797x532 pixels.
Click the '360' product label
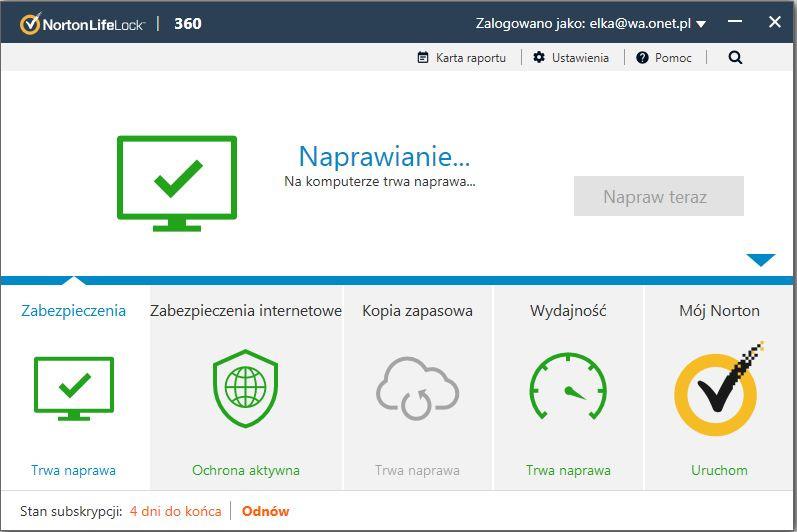pyautogui.click(x=188, y=23)
